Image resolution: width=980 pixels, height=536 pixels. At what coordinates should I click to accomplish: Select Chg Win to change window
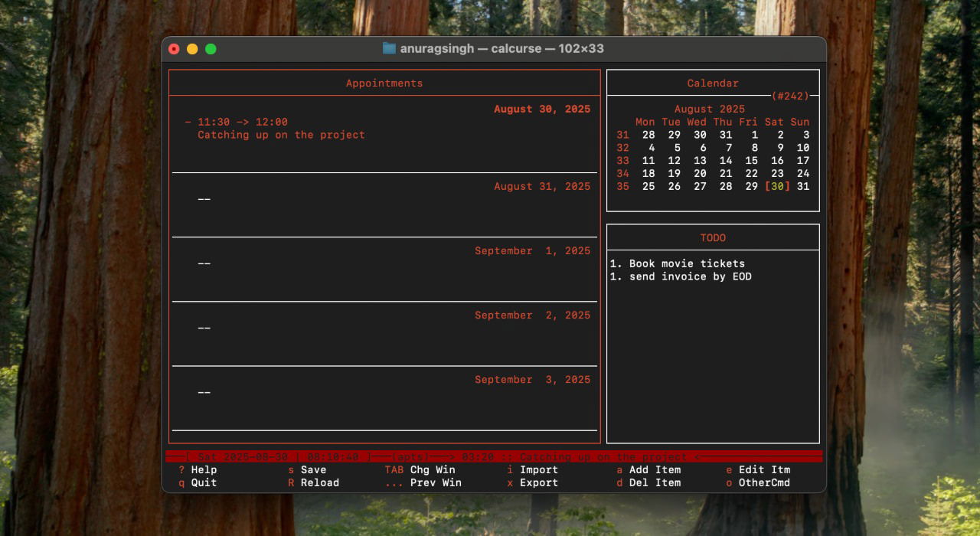tap(432, 470)
